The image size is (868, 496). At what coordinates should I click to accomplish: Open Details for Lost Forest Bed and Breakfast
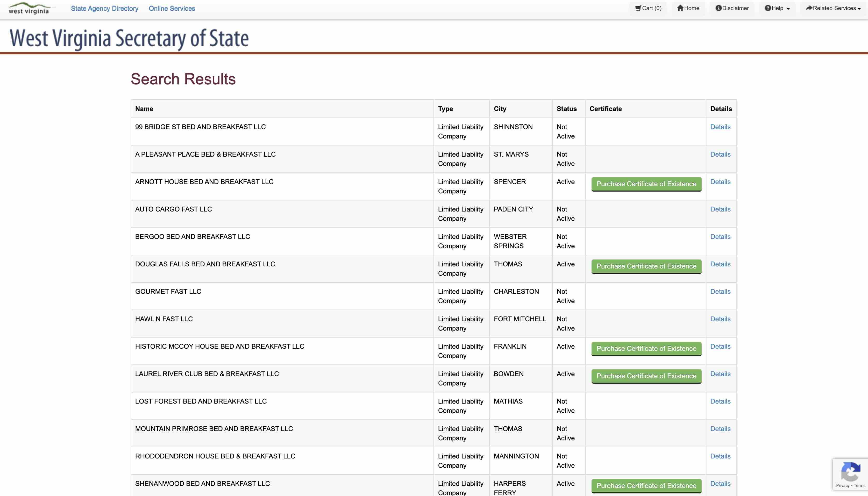tap(720, 401)
